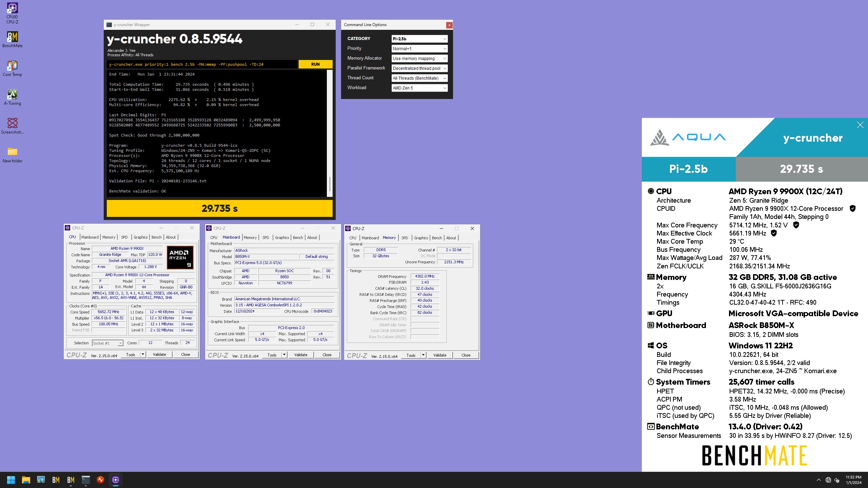The width and height of the screenshot is (868, 488).
Task: Switch to Mainboard tab in first CPU-Z
Action: pyautogui.click(x=90, y=237)
